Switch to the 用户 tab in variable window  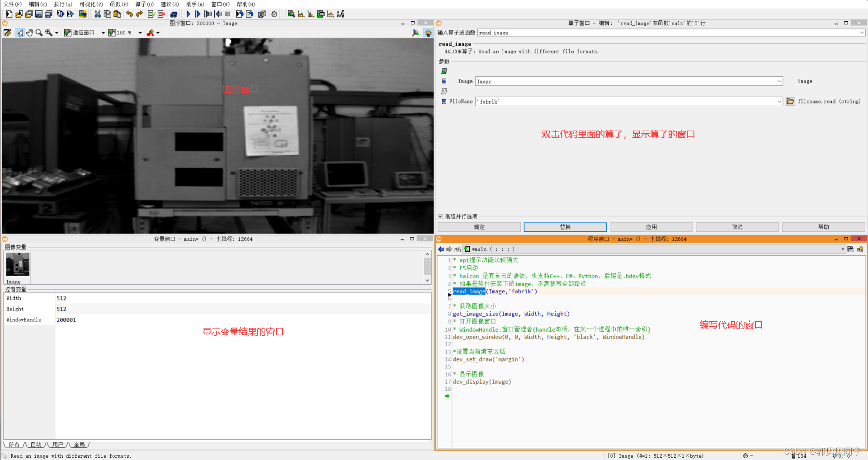57,445
